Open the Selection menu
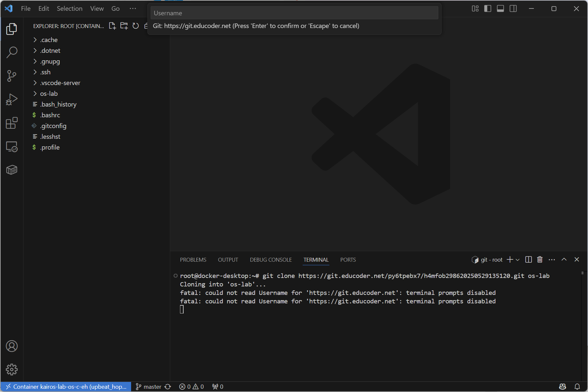 (69, 8)
